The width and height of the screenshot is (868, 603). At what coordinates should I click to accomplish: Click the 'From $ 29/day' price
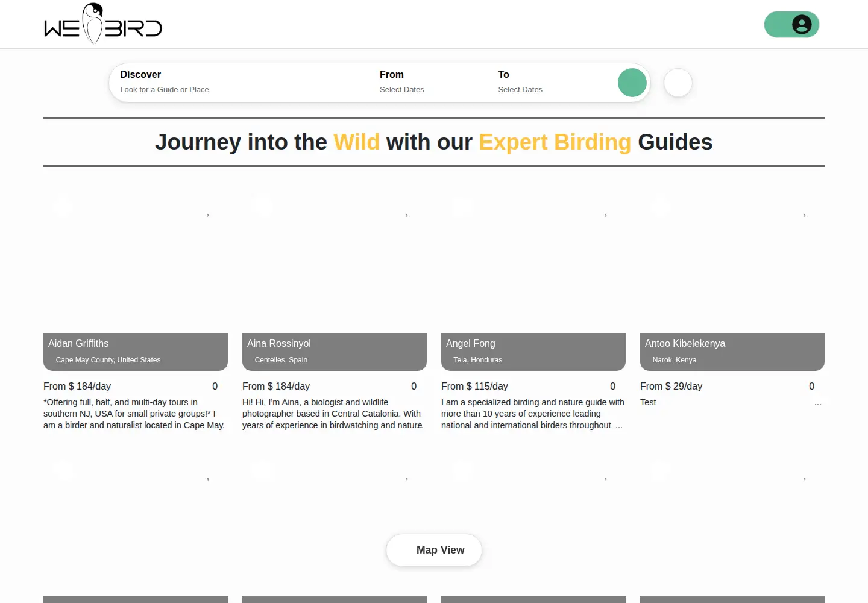(671, 386)
